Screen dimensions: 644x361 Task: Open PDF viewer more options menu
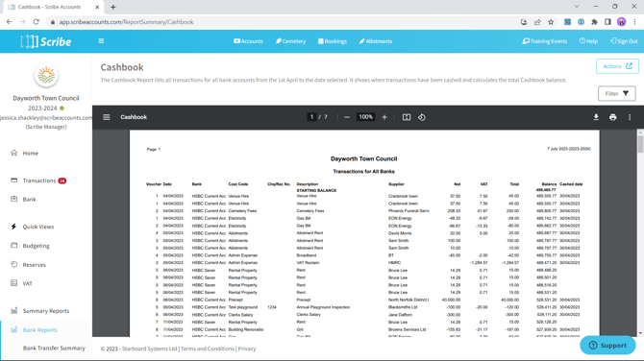click(630, 117)
